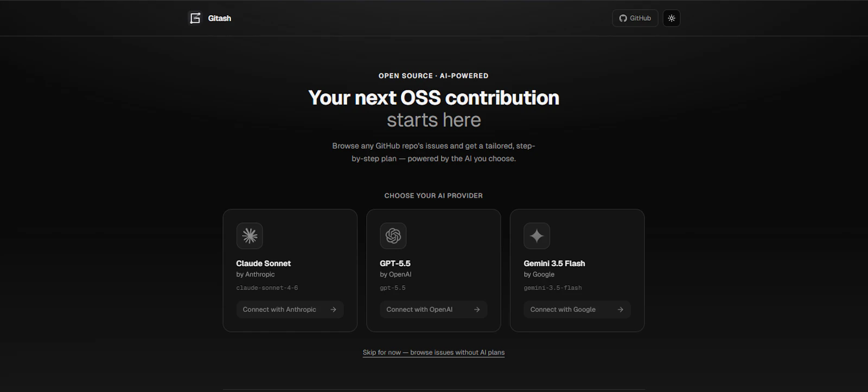
Task: Select the GPT-5.5 card title
Action: [x=395, y=264]
